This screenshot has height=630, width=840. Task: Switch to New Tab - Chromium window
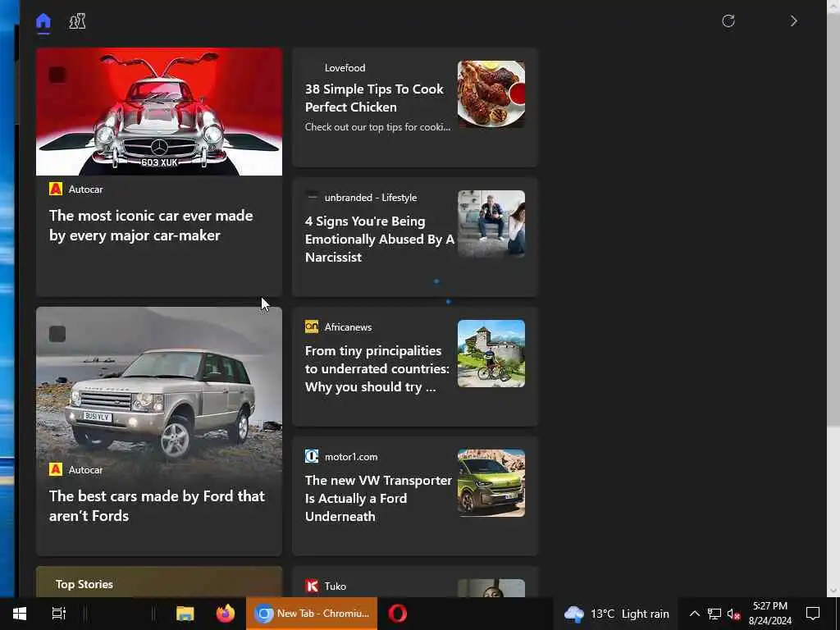pyautogui.click(x=312, y=614)
